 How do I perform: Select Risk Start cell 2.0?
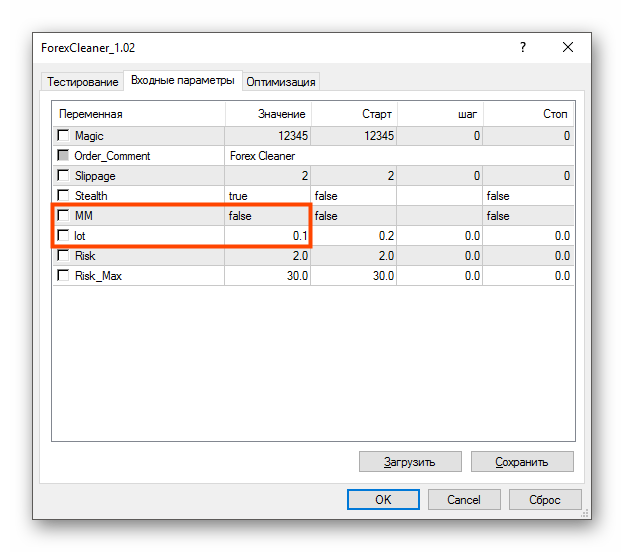coord(353,256)
